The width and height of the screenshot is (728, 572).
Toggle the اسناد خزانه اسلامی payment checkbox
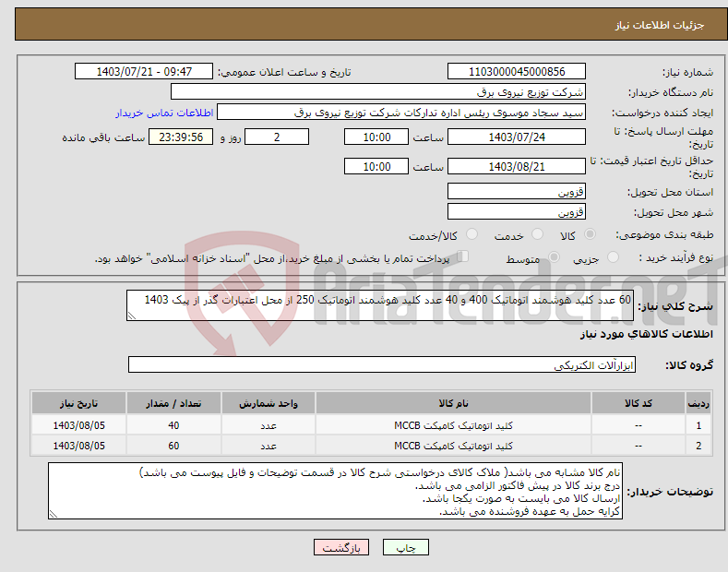click(463, 256)
